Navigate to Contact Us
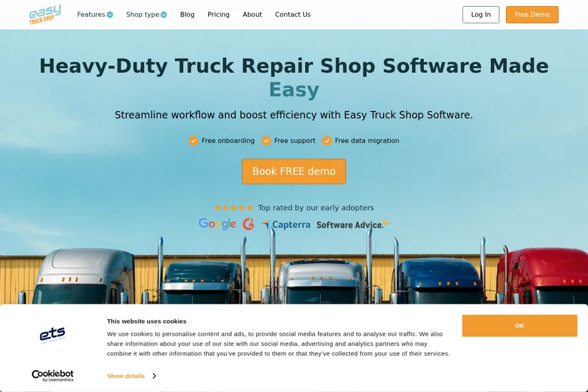This screenshot has height=392, width=588. point(293,15)
